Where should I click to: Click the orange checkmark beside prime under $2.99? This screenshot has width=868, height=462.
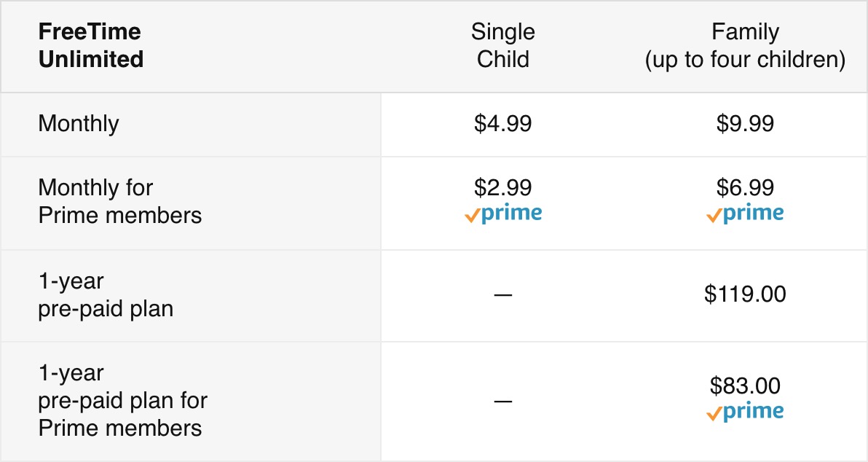tap(472, 216)
